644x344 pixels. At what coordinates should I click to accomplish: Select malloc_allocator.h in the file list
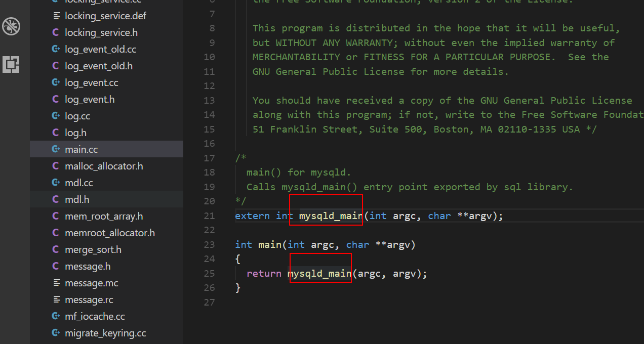pyautogui.click(x=103, y=165)
